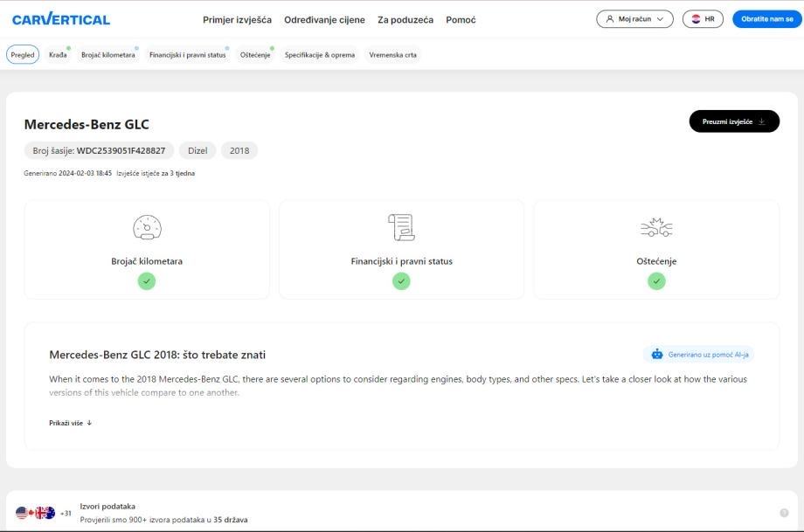Go to Za poduzeća section

(405, 20)
